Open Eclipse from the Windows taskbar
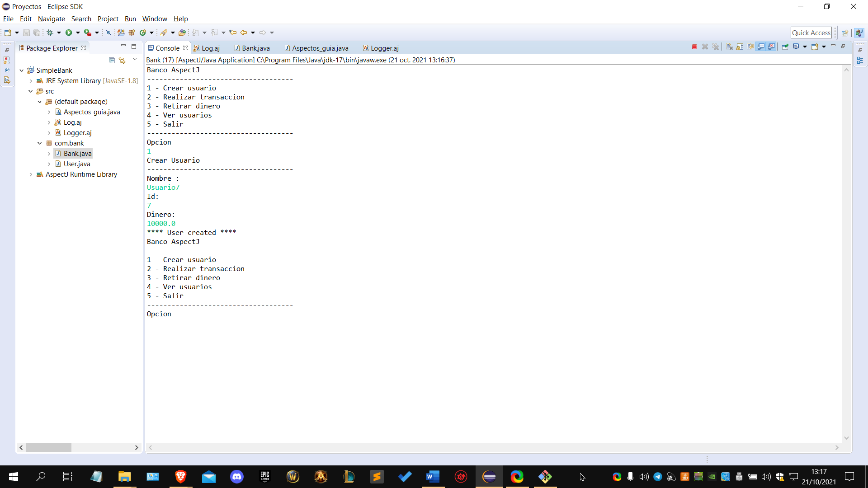This screenshot has width=868, height=488. (x=490, y=476)
